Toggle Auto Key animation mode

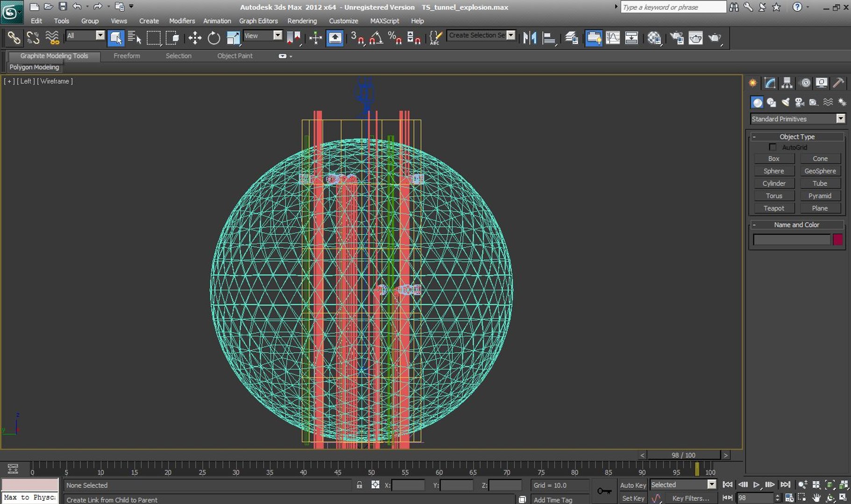click(x=633, y=485)
